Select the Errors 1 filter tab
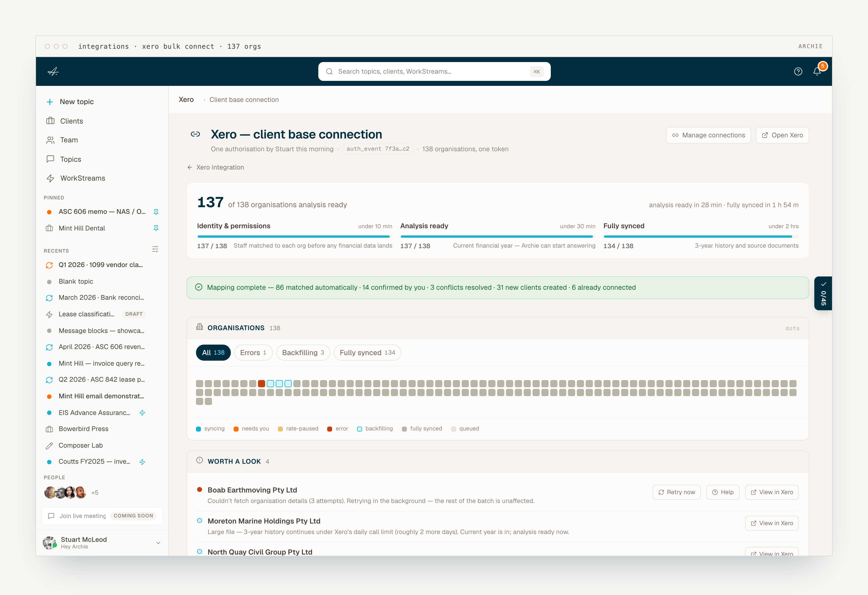The height and width of the screenshot is (595, 868). [x=253, y=352]
